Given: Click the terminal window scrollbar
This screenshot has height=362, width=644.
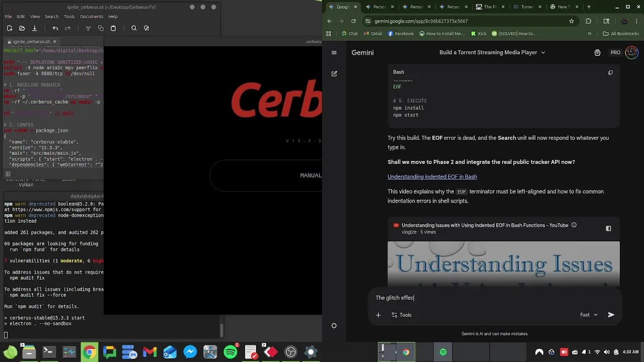Looking at the screenshot, I should (222, 330).
